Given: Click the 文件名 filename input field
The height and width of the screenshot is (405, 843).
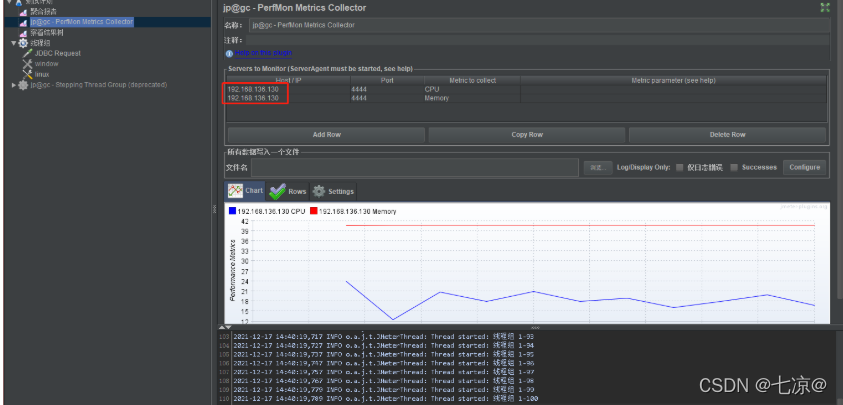Looking at the screenshot, I should tap(415, 168).
